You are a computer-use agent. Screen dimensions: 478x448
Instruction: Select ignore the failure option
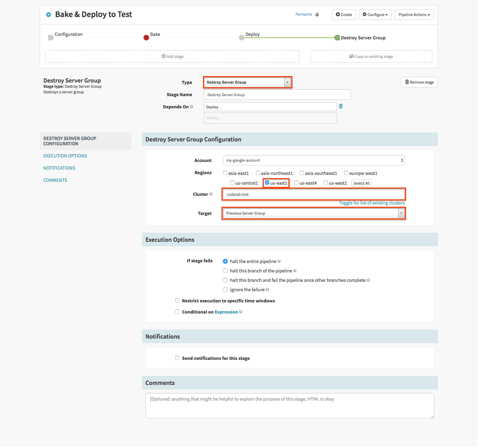(x=225, y=289)
